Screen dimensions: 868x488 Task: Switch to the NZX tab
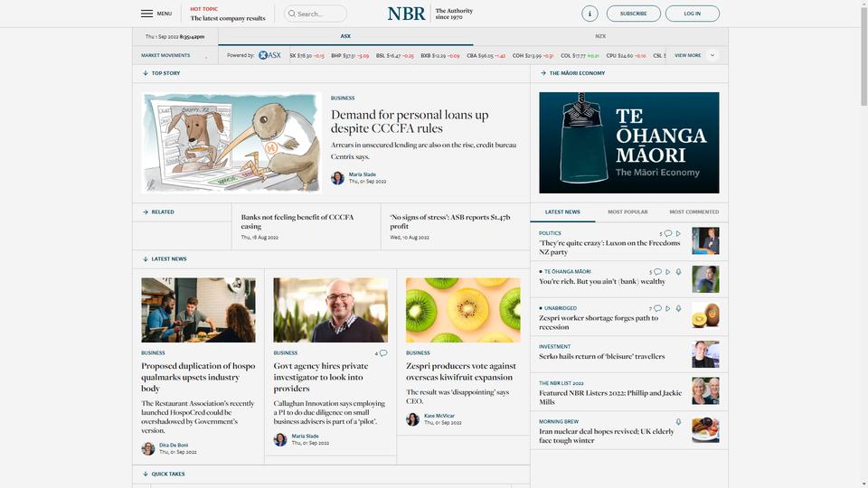600,36
